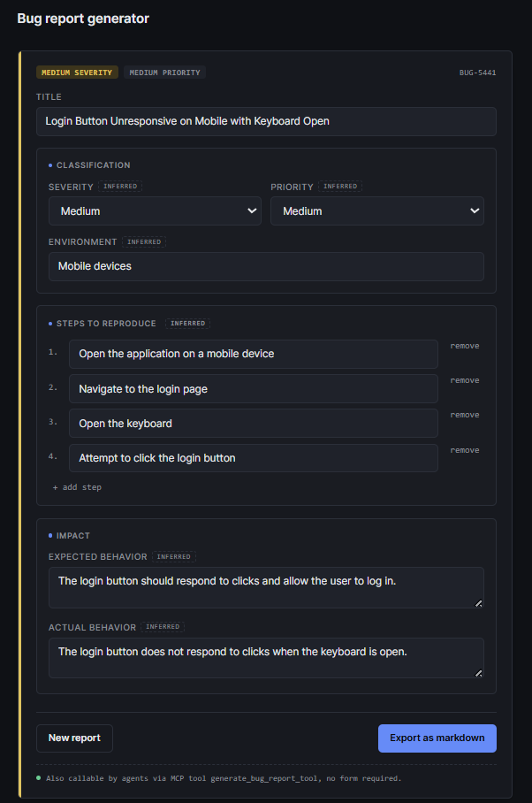Edit step 3 'Open the keyboard'

coord(254,424)
